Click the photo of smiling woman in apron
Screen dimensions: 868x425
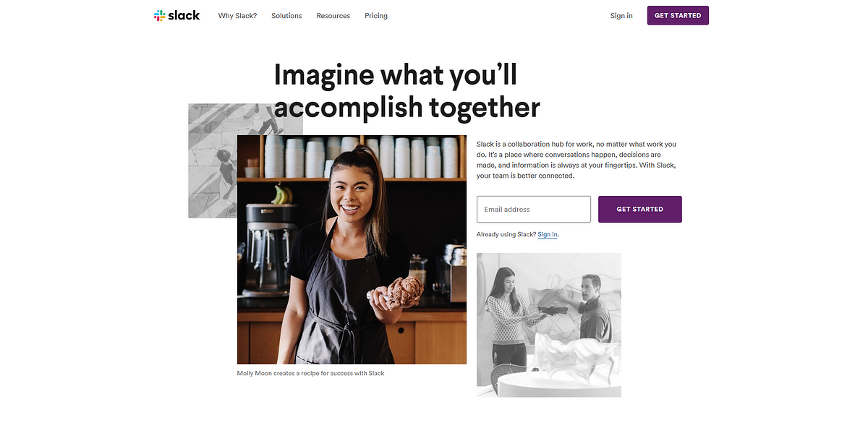coord(352,249)
